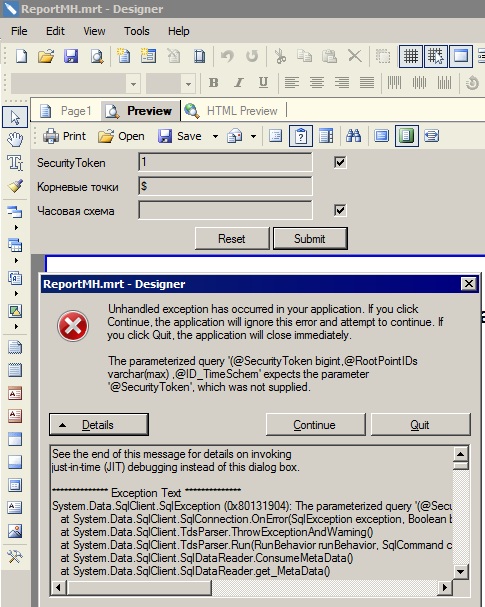The image size is (485, 607).
Task: Expand the font name combo box
Action: coord(133,84)
